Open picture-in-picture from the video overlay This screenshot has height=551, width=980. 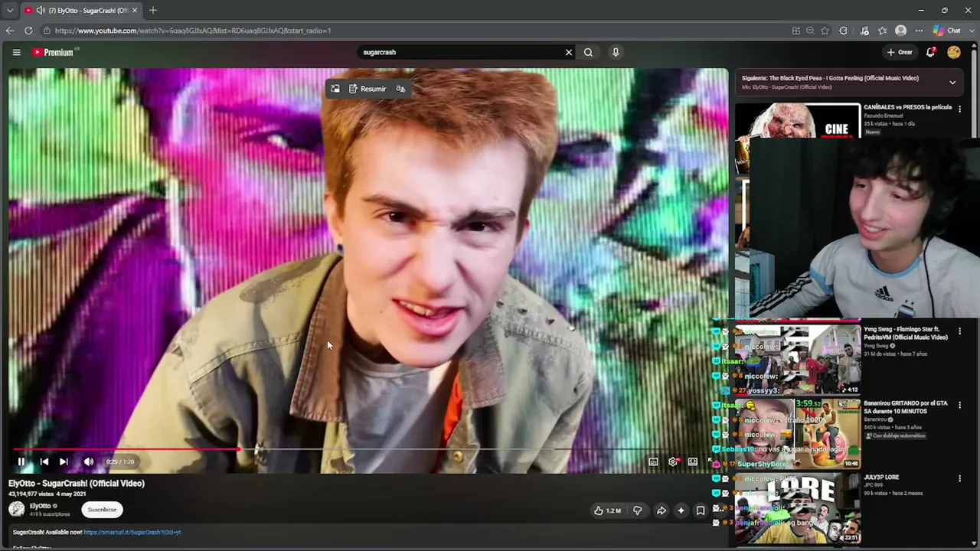(335, 89)
